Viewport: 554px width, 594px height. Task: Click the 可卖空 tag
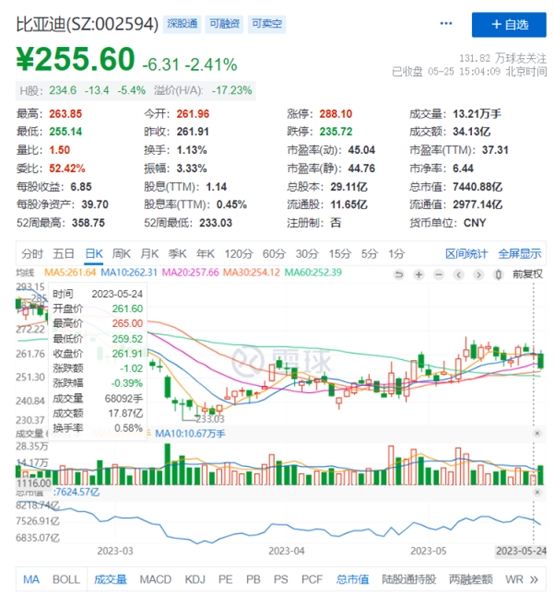(x=267, y=24)
